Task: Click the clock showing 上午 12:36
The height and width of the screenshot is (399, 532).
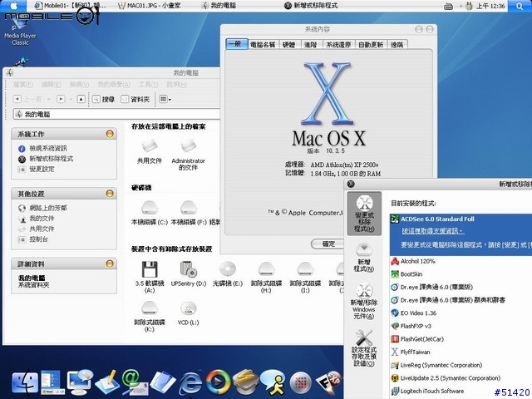Action: point(490,6)
